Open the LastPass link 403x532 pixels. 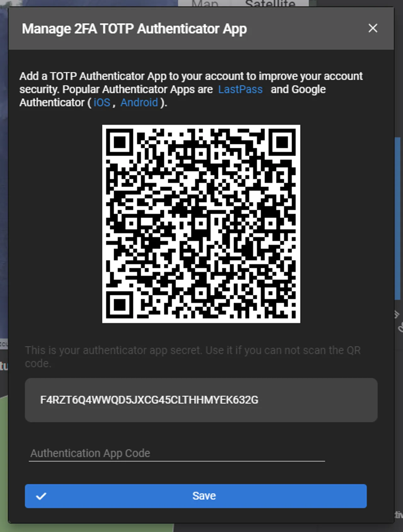point(240,90)
